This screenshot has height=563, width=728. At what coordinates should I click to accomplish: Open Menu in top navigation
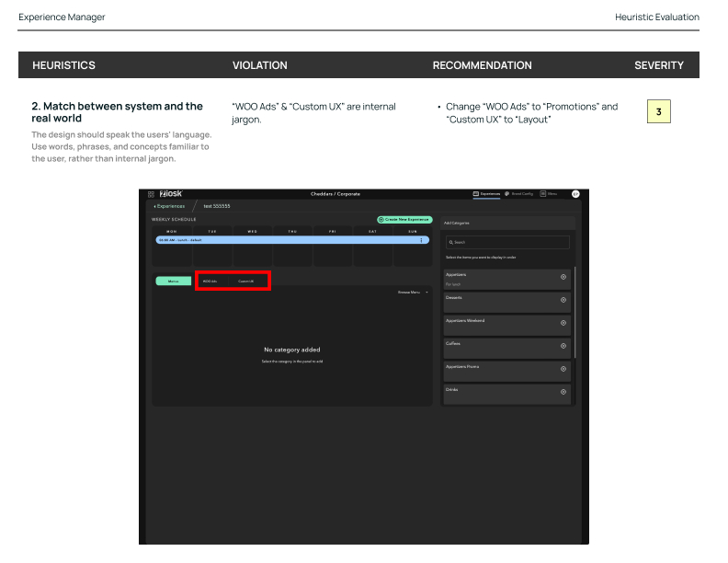click(x=549, y=194)
